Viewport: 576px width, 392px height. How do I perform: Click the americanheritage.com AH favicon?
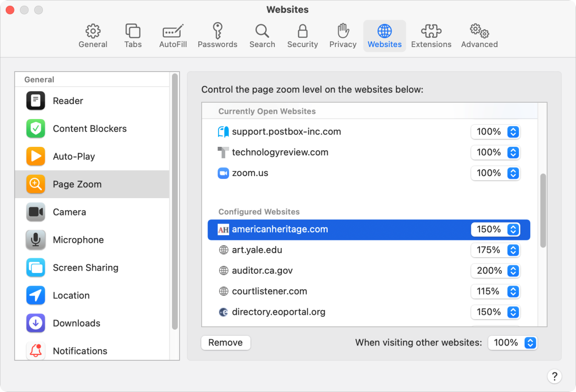coord(223,230)
